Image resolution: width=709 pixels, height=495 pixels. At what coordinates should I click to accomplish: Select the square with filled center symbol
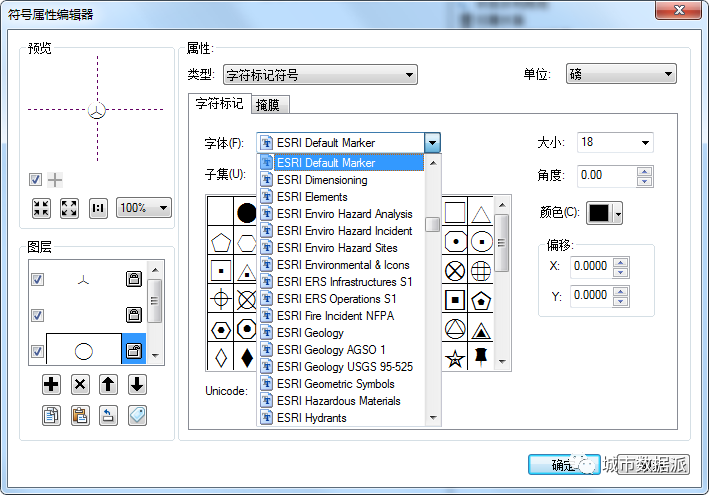(x=455, y=300)
